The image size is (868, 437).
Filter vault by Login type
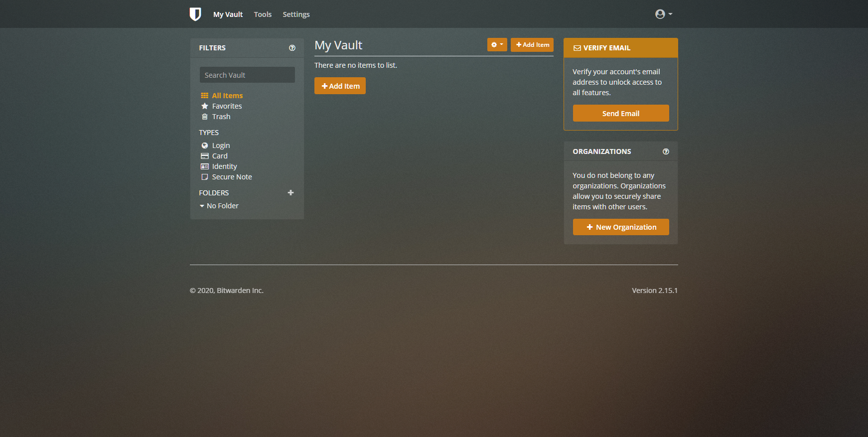pyautogui.click(x=221, y=146)
